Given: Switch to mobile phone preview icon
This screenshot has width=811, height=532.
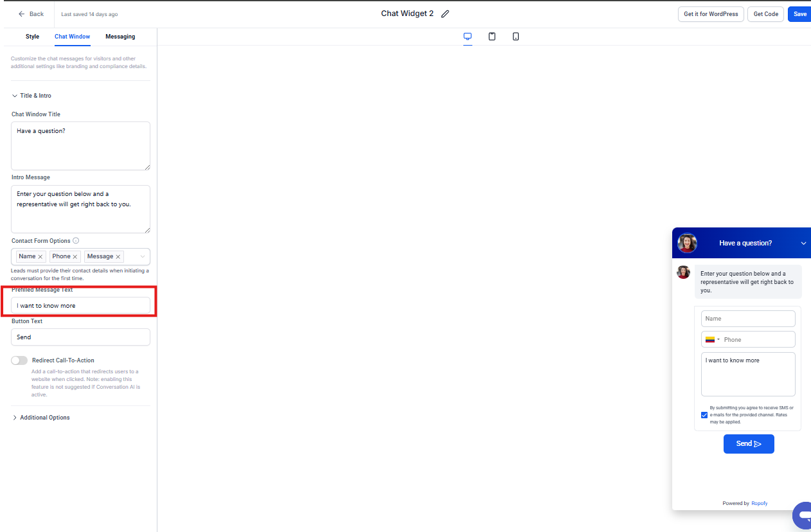Looking at the screenshot, I should (515, 37).
